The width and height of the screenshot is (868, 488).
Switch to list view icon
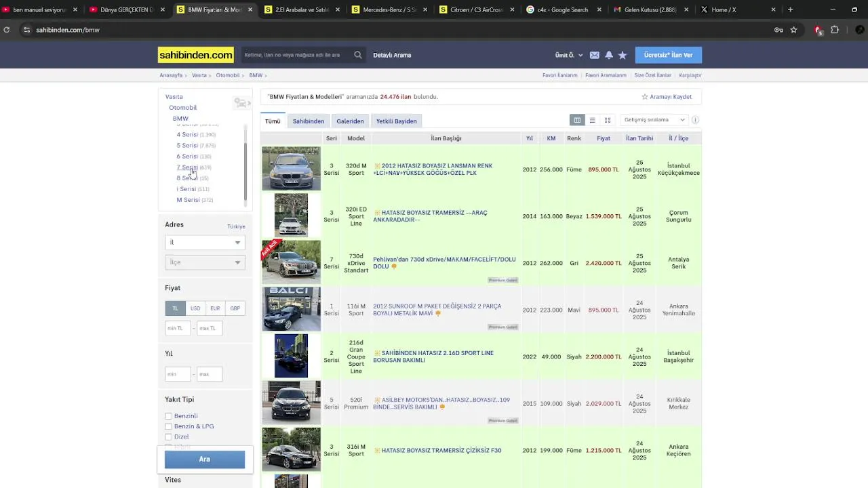[x=592, y=120]
